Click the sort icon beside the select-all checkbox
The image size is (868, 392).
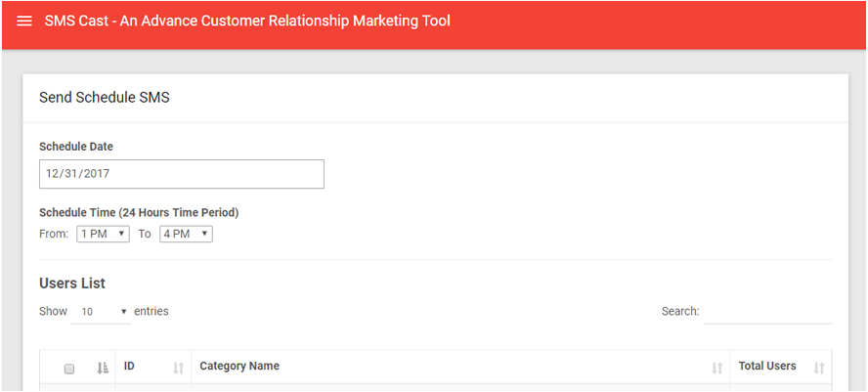[x=103, y=368]
